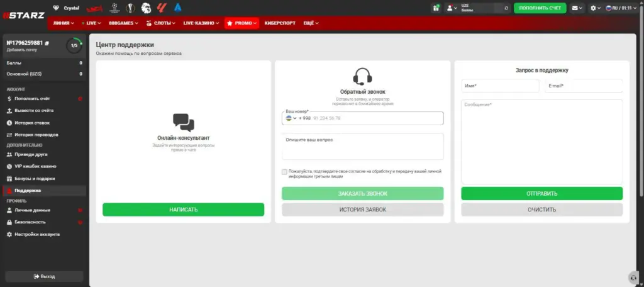Select Поддержка in sidebar
Screen dimensions: 644x287
(44, 190)
